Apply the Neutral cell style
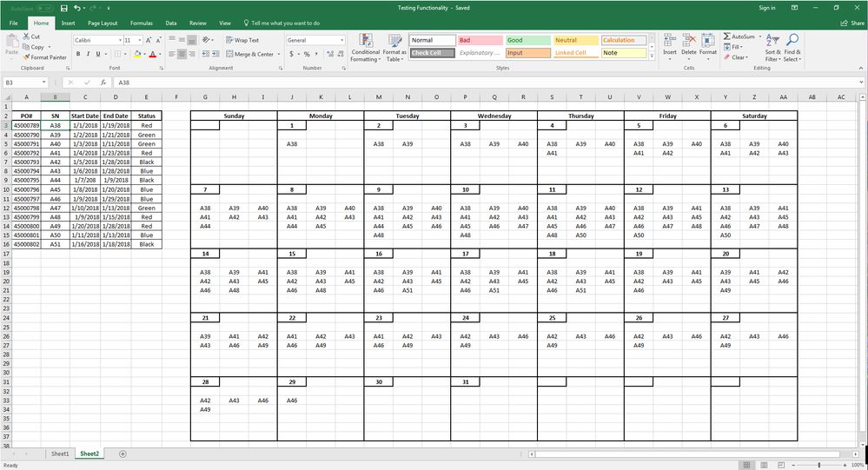This screenshot has width=868, height=470. (x=576, y=41)
